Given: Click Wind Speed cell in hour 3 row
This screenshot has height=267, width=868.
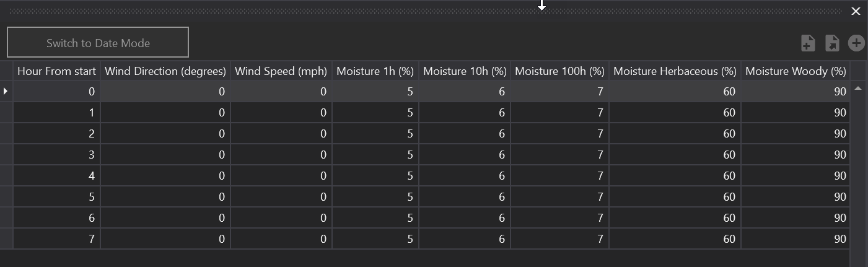Looking at the screenshot, I should pyautogui.click(x=281, y=155).
